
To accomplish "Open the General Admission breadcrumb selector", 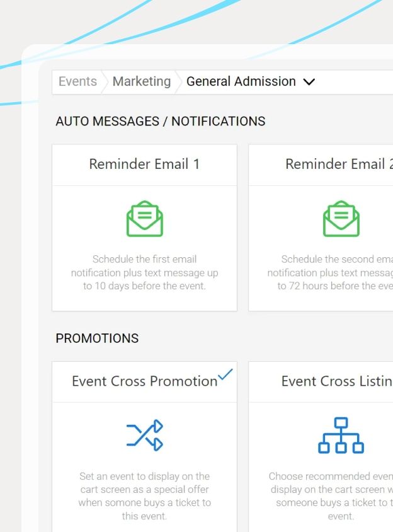I will click(x=251, y=81).
